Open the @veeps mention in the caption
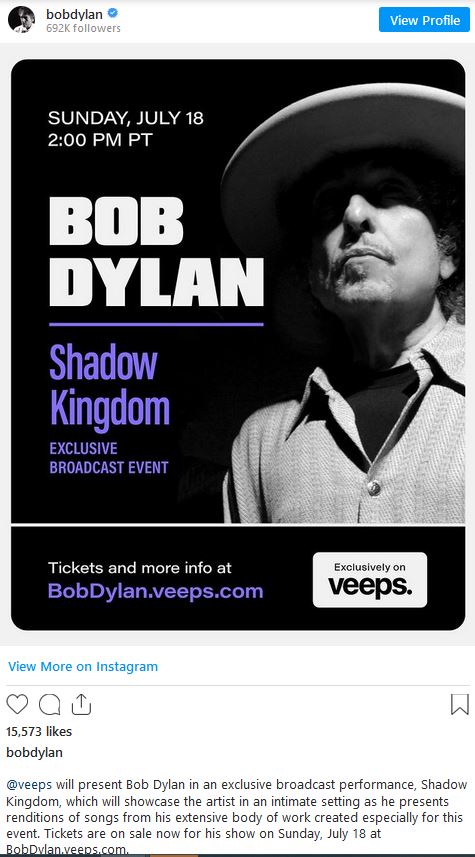Screen dimensions: 475x857 tap(29, 785)
